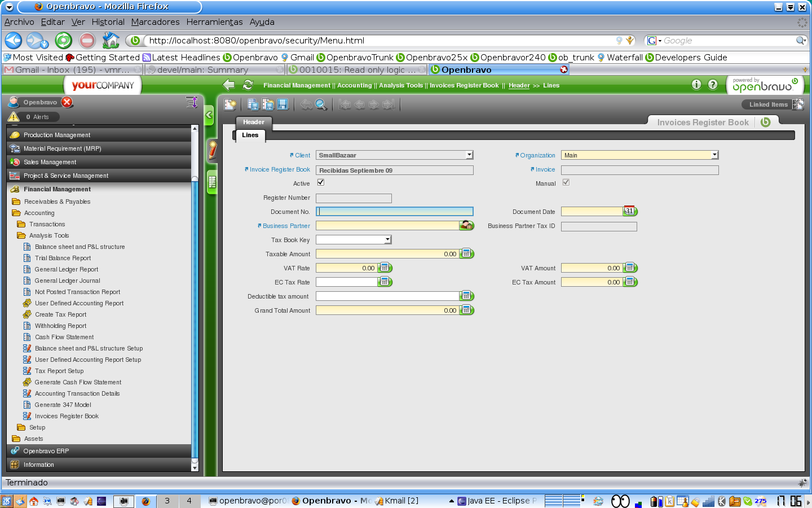812x508 pixels.
Task: Open Trial Balance Report from the menu
Action: pos(63,258)
